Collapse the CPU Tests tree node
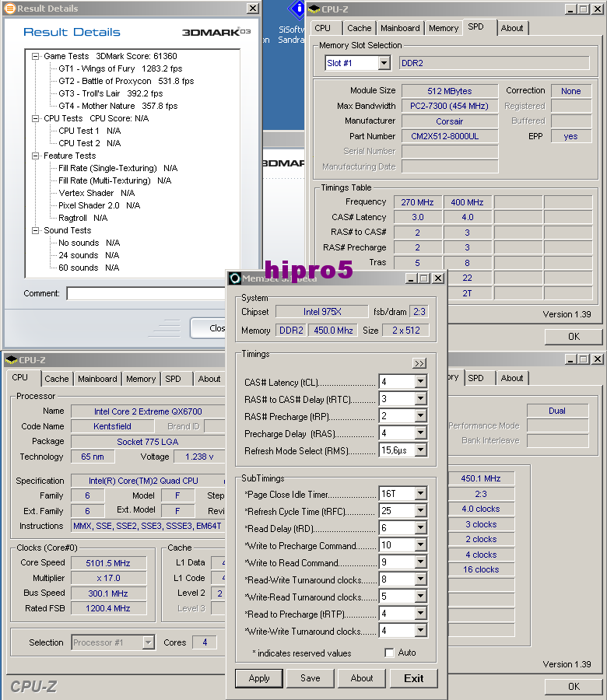The height and width of the screenshot is (700, 607). (35, 118)
